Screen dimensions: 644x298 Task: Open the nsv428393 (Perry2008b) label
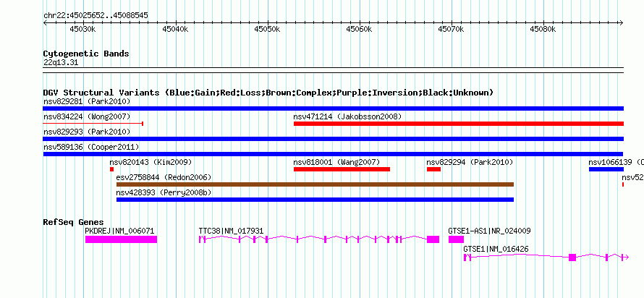coord(164,192)
